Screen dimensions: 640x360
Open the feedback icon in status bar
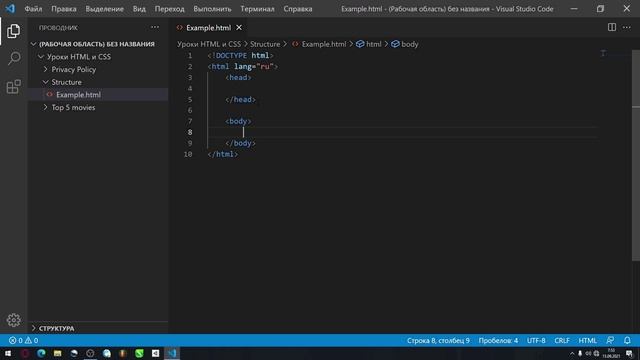point(610,340)
